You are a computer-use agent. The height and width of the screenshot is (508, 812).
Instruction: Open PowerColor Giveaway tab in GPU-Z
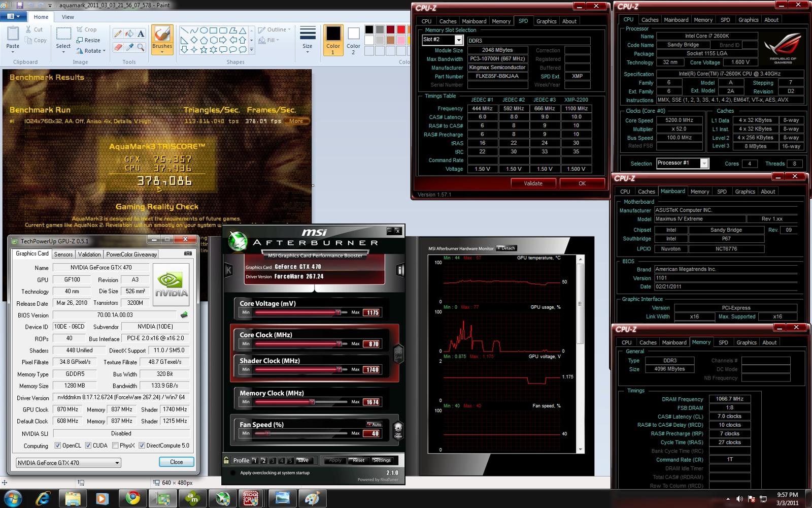coord(131,254)
